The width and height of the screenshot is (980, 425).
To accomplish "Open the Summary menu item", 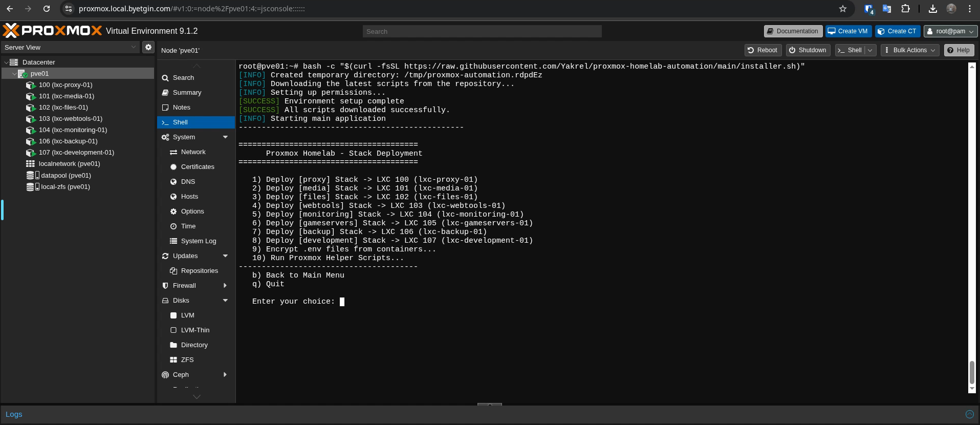I will click(187, 93).
